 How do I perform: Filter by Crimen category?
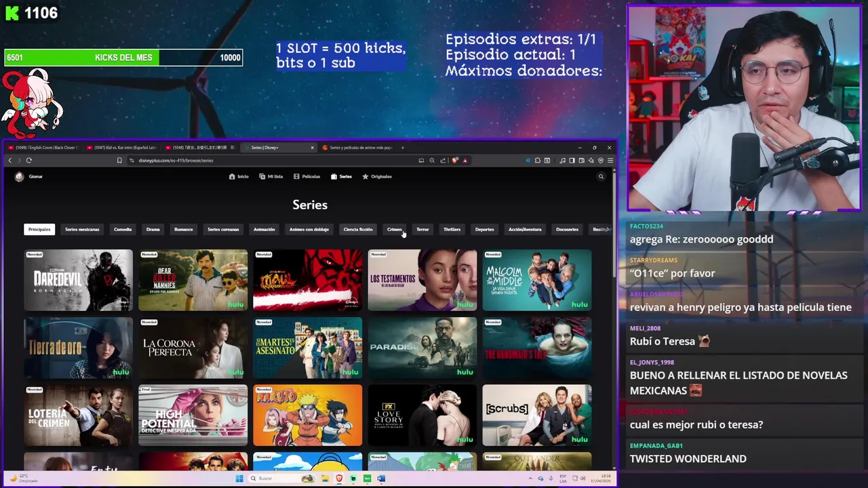[394, 229]
